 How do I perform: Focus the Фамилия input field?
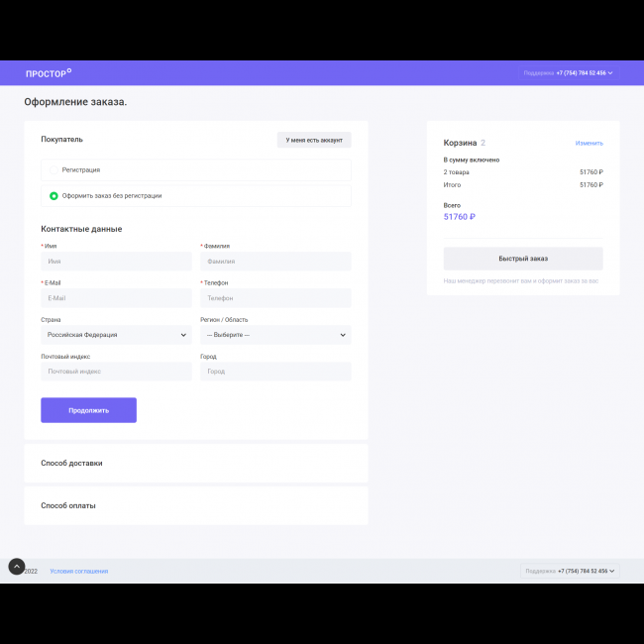click(x=275, y=262)
